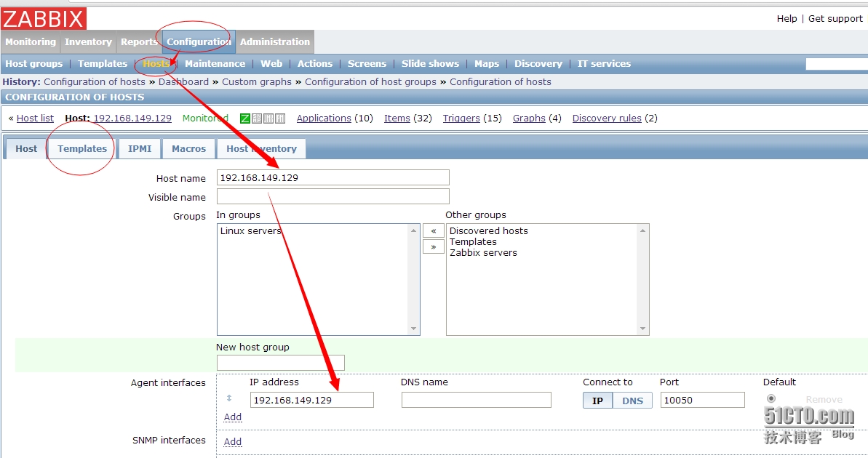Open the Items link
This screenshot has height=458, width=868.
click(397, 118)
